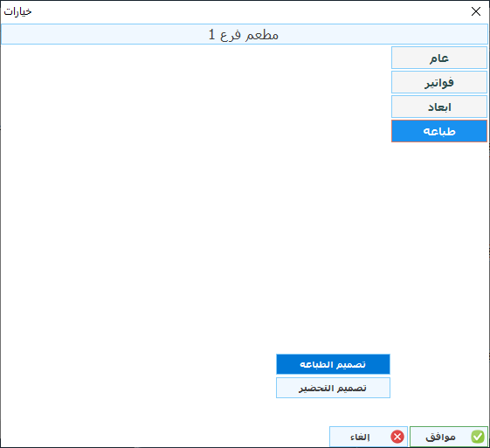Show the dimensions (ابعاد) options section
The image size is (490, 448).
(439, 107)
